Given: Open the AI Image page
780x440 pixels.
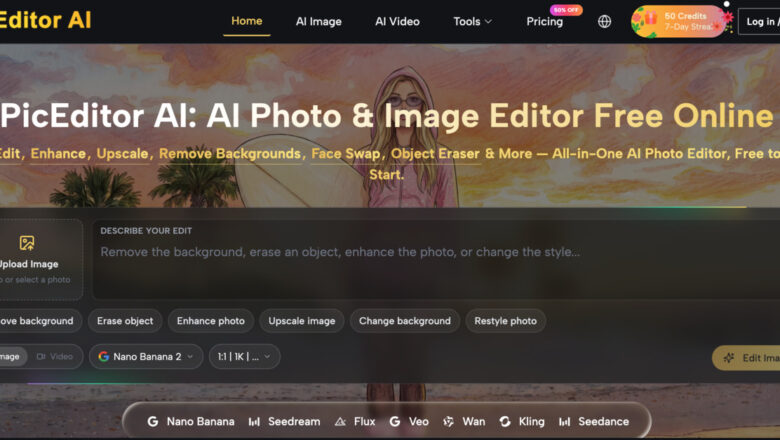Looking at the screenshot, I should 318,21.
